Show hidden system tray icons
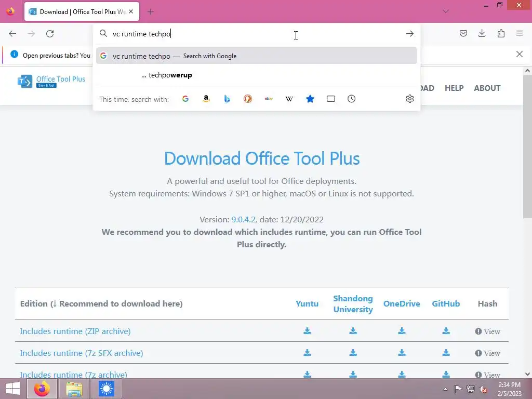This screenshot has height=399, width=532. (445, 389)
